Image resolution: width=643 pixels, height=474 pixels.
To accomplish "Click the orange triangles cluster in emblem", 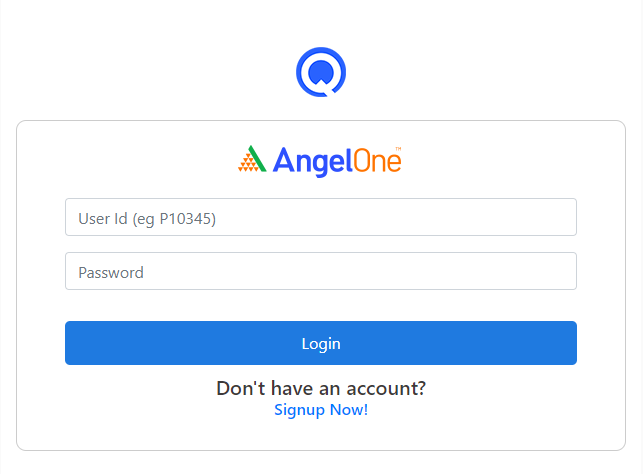I will (x=249, y=163).
